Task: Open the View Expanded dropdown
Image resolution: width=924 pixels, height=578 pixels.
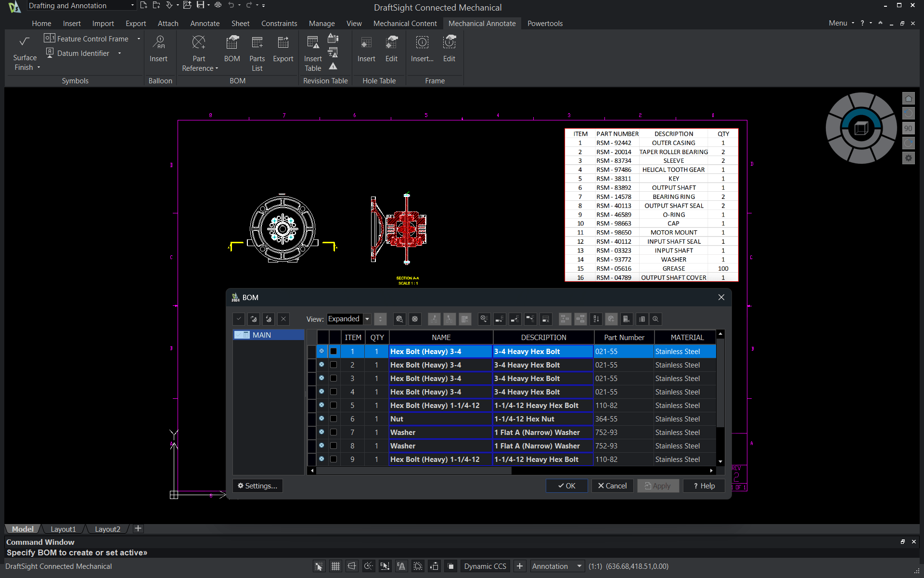Action: (x=367, y=319)
